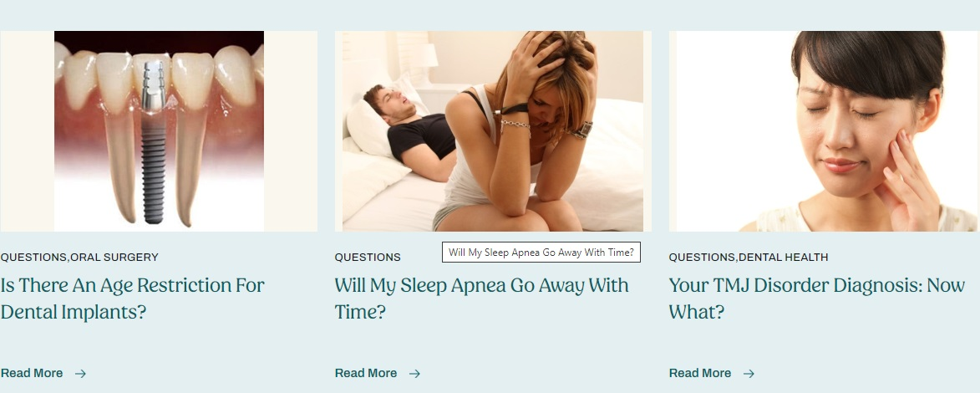Image resolution: width=980 pixels, height=393 pixels.
Task: Select Questions tag on sleep apnea article
Action: click(x=368, y=258)
